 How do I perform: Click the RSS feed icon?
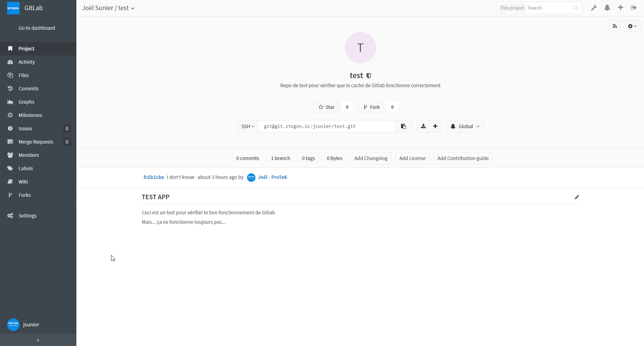[x=615, y=26]
